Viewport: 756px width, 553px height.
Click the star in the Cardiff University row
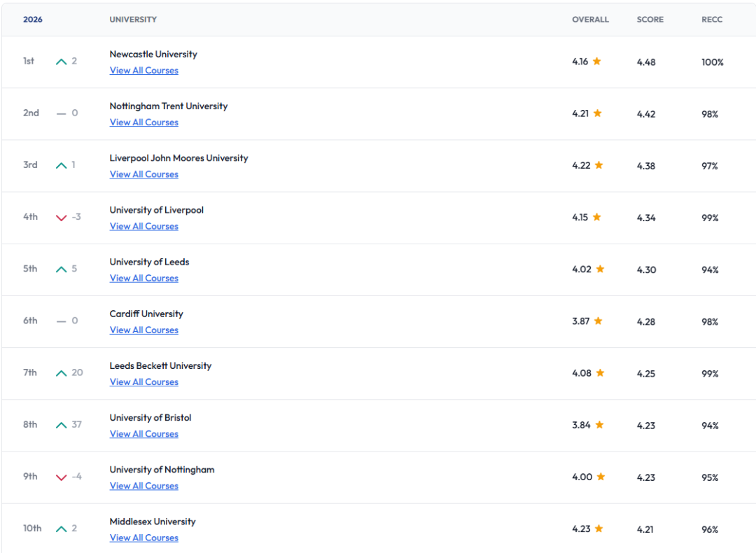click(598, 321)
